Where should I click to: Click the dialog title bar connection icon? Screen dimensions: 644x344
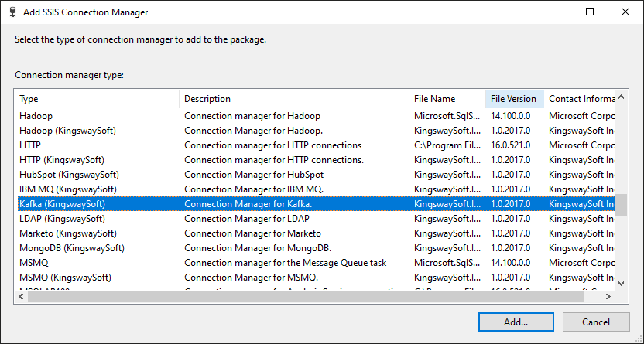[13, 12]
